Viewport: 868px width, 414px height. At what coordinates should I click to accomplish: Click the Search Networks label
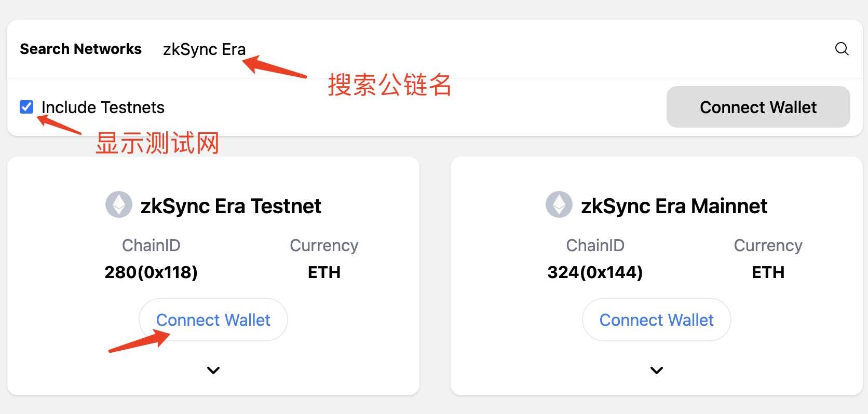pyautogui.click(x=80, y=49)
